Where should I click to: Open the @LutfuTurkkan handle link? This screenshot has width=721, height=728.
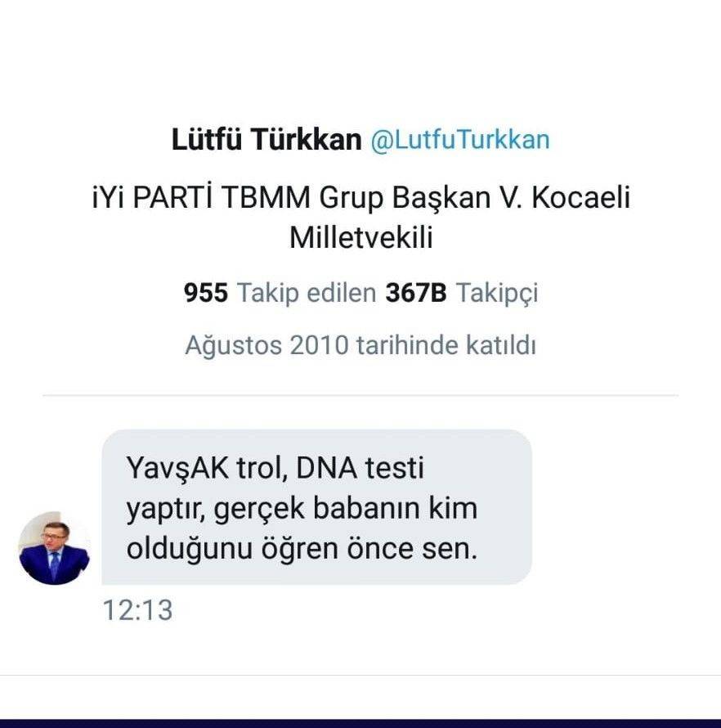(x=460, y=140)
